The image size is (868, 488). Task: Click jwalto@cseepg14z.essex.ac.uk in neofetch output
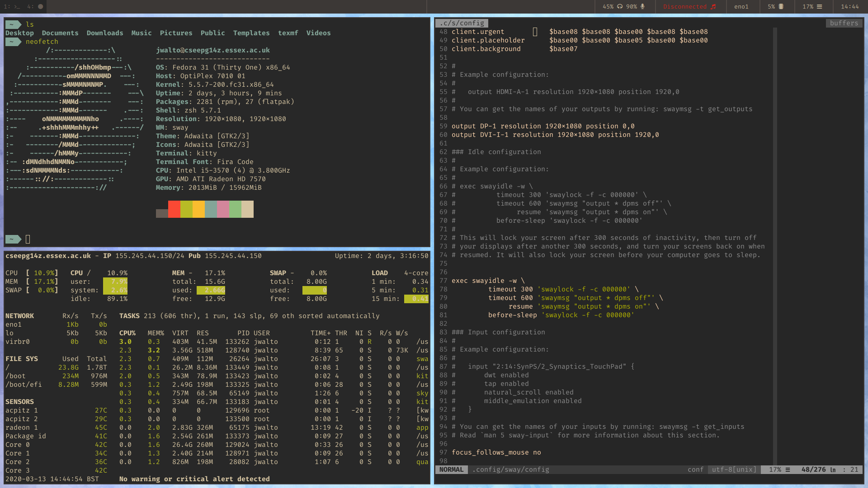[x=213, y=50]
